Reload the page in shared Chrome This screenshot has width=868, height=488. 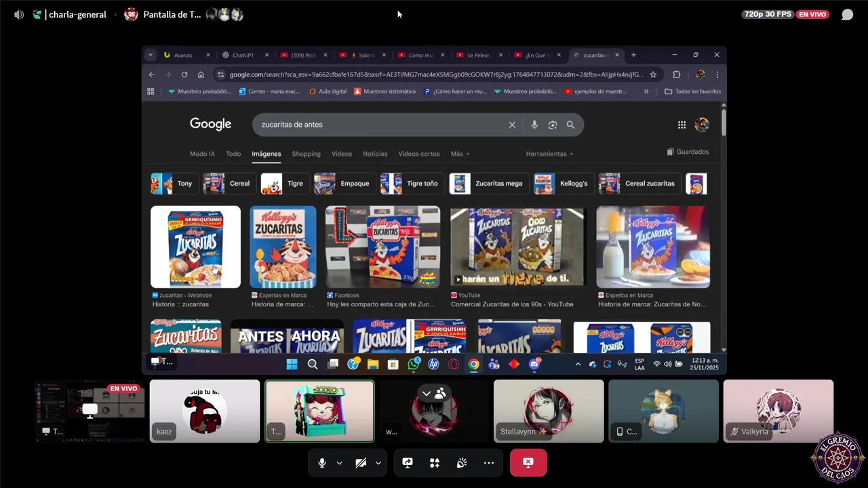pos(184,75)
